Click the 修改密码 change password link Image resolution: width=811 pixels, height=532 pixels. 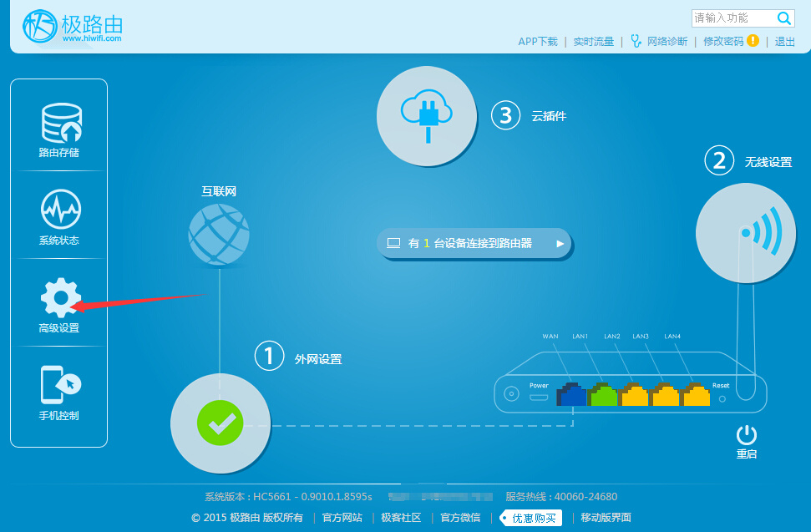pos(722,41)
